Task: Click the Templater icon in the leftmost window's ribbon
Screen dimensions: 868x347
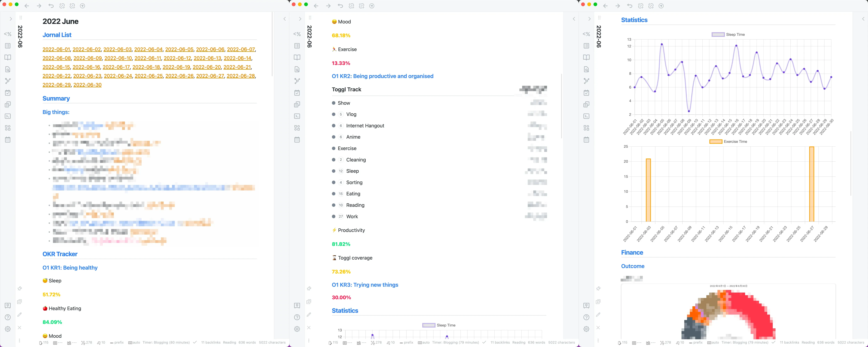Action: tap(8, 34)
